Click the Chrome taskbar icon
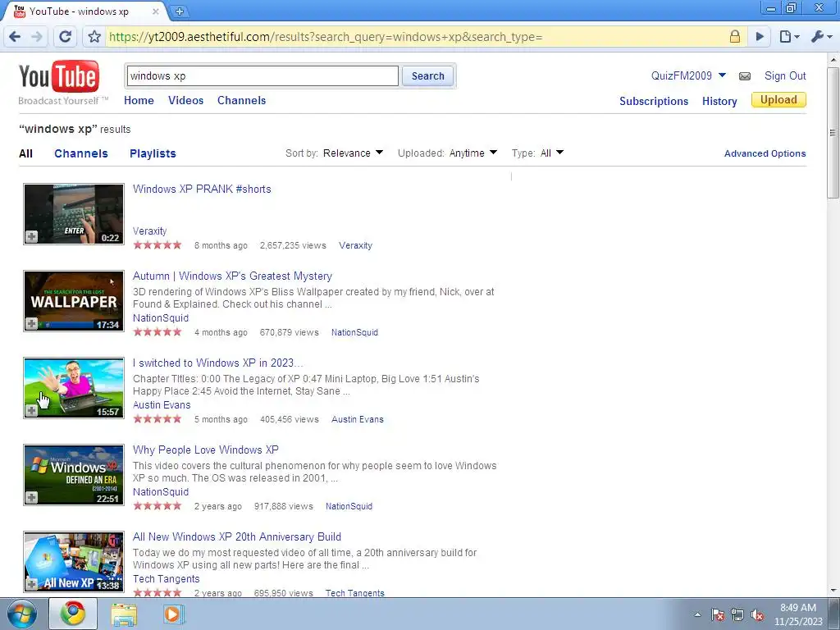The width and height of the screenshot is (840, 630). [x=73, y=614]
